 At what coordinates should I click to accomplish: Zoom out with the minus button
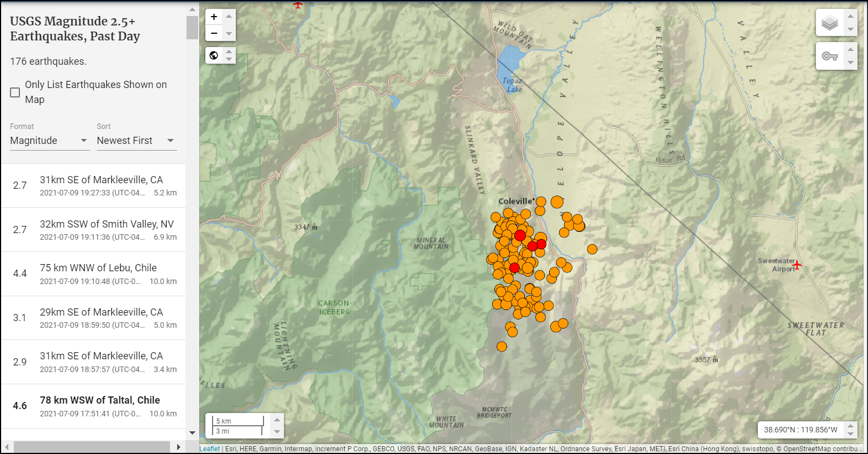coord(214,33)
